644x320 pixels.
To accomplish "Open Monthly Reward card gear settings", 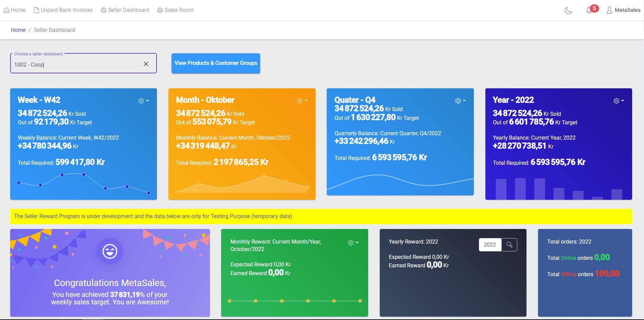I will [353, 243].
